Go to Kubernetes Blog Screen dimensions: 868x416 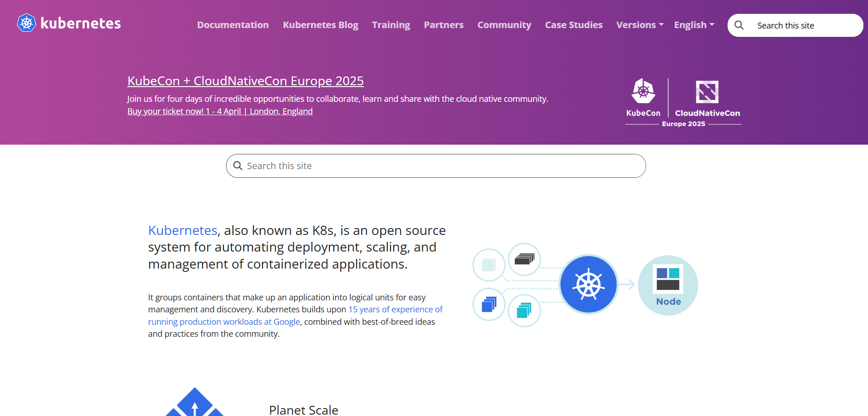[x=320, y=25]
